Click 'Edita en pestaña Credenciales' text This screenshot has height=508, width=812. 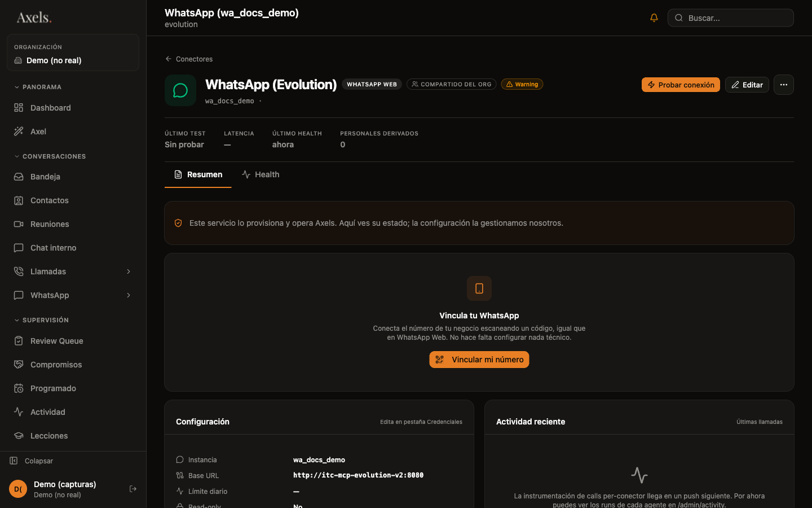(x=421, y=422)
